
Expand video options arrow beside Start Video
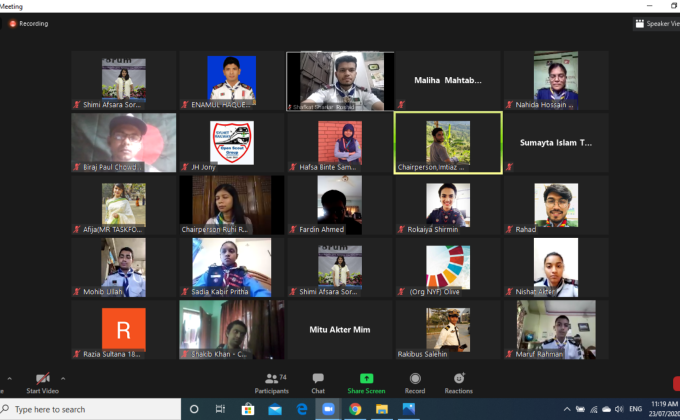coord(63,379)
